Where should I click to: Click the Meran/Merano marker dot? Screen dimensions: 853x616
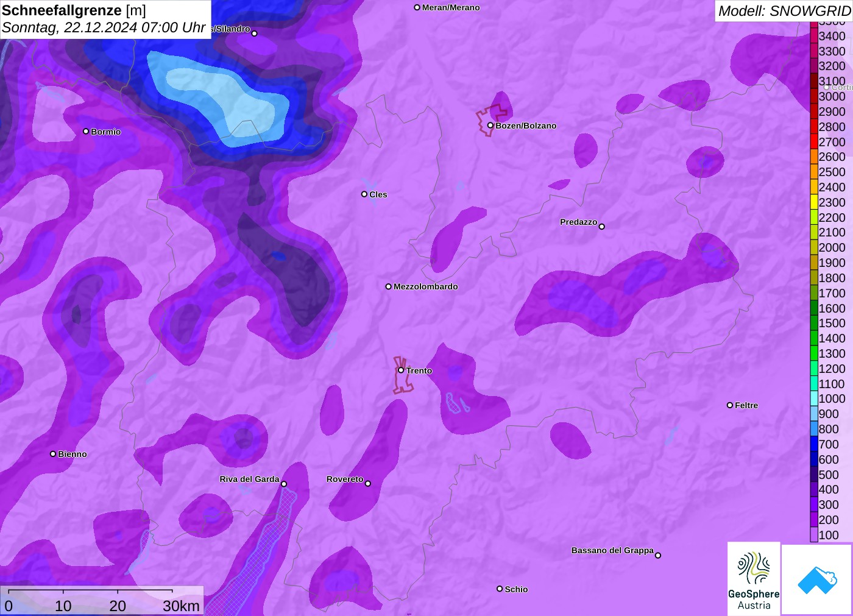417,7
